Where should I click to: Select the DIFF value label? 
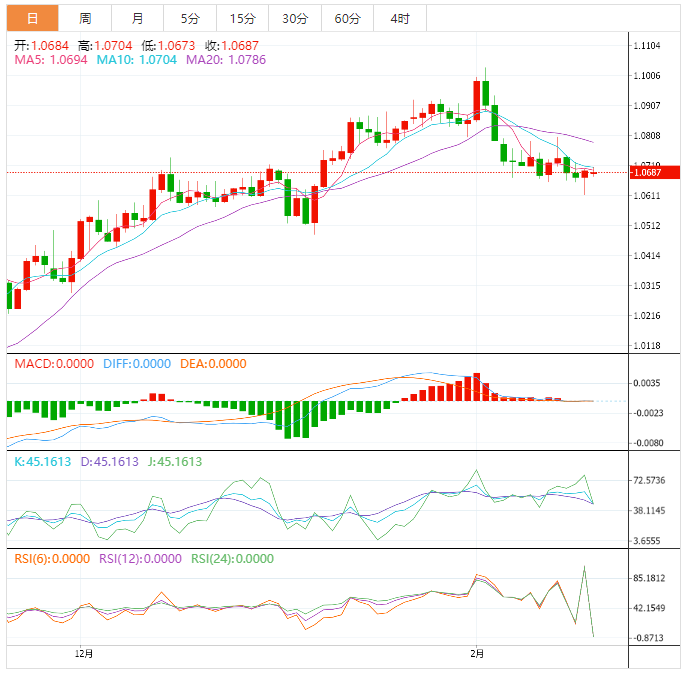coord(137,364)
